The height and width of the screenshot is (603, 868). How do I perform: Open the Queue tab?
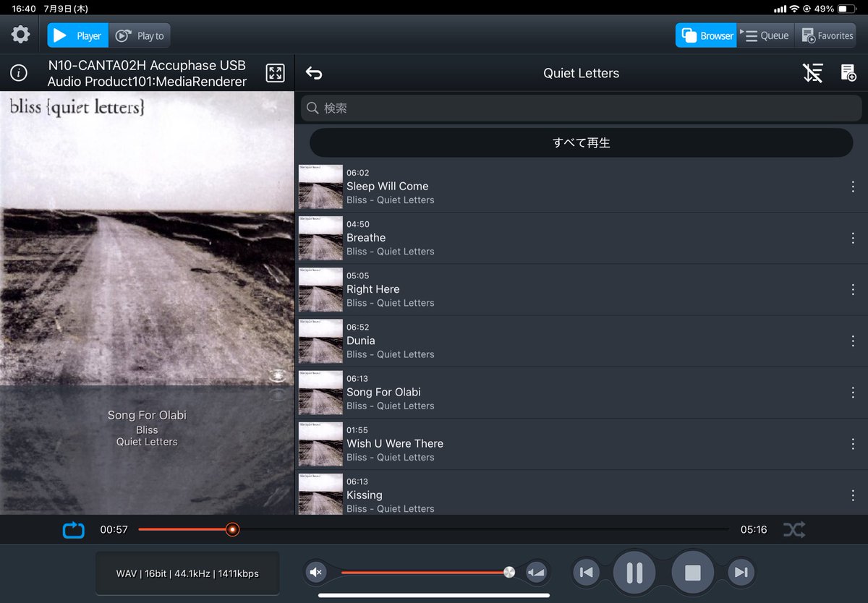[x=765, y=35]
